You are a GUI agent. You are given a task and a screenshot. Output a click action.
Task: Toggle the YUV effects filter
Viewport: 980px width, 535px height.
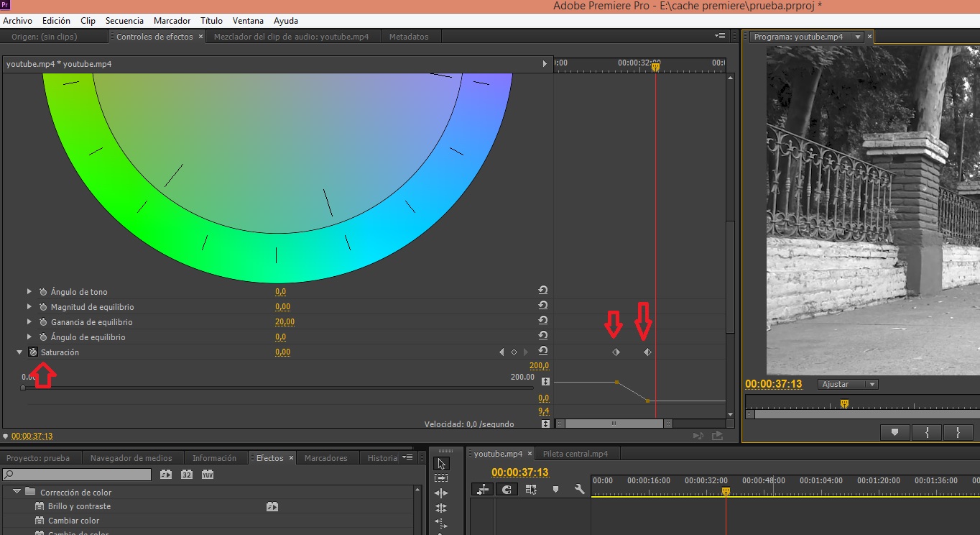tap(208, 475)
